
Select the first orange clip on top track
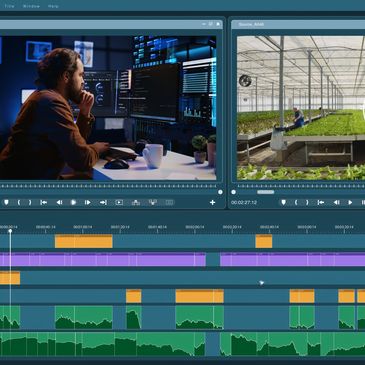click(84, 241)
